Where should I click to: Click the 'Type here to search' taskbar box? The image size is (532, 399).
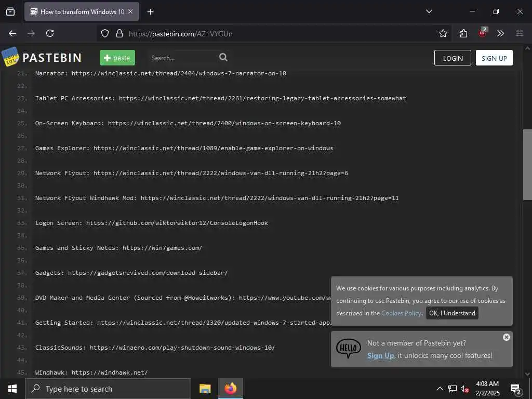point(108,389)
